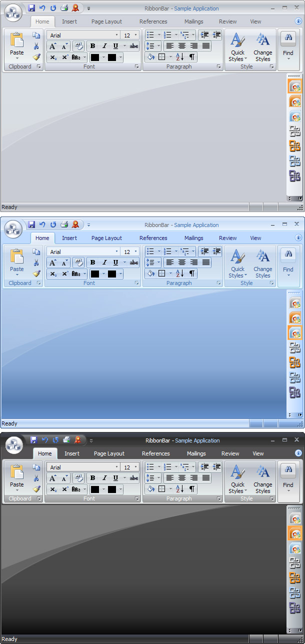The image size is (305, 644).
Task: Open Line Spacing dropdown in the blue window
Action: pos(158,262)
